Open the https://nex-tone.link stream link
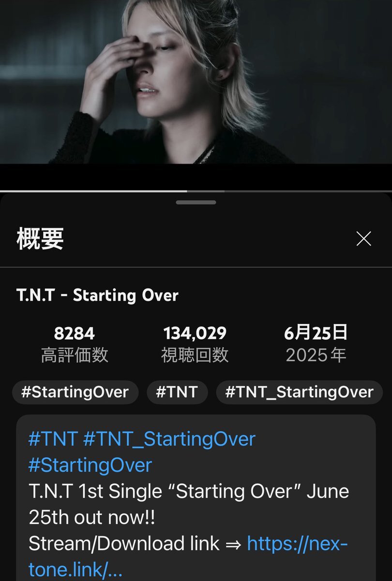The image size is (392, 581). coord(188,557)
